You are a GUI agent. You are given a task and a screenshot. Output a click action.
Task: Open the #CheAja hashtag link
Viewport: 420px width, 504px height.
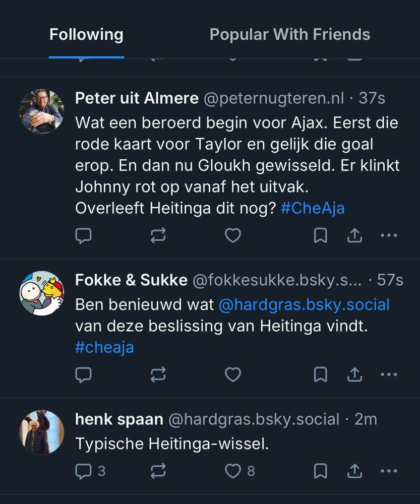pyautogui.click(x=313, y=208)
